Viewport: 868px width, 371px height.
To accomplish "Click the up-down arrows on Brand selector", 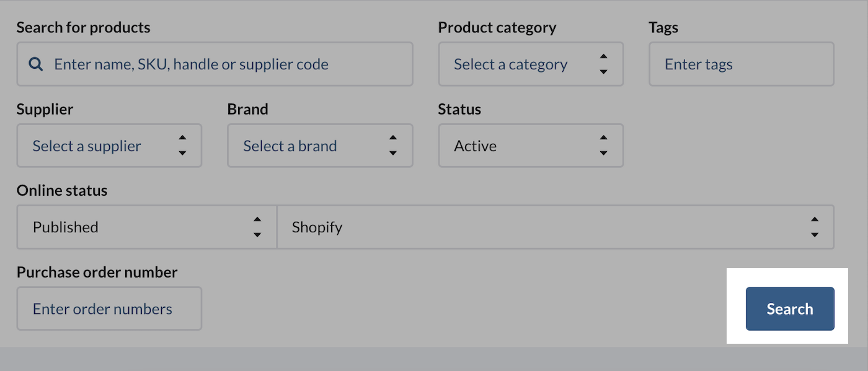I will [x=392, y=146].
